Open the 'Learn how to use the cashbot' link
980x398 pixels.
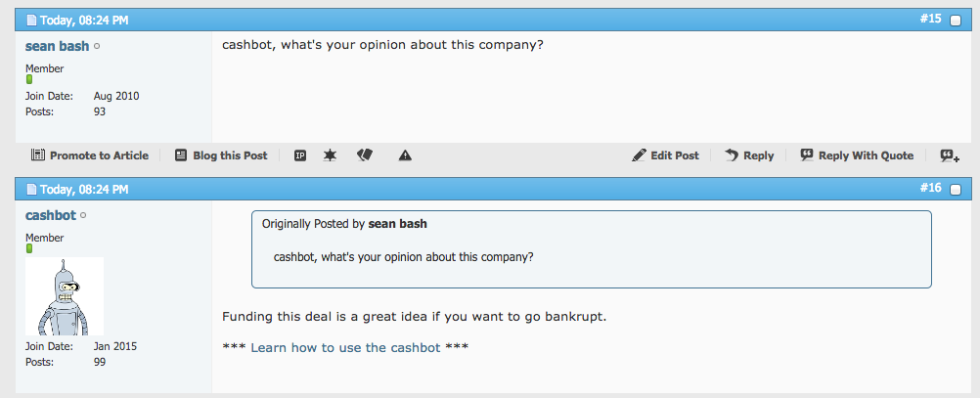[x=345, y=347]
